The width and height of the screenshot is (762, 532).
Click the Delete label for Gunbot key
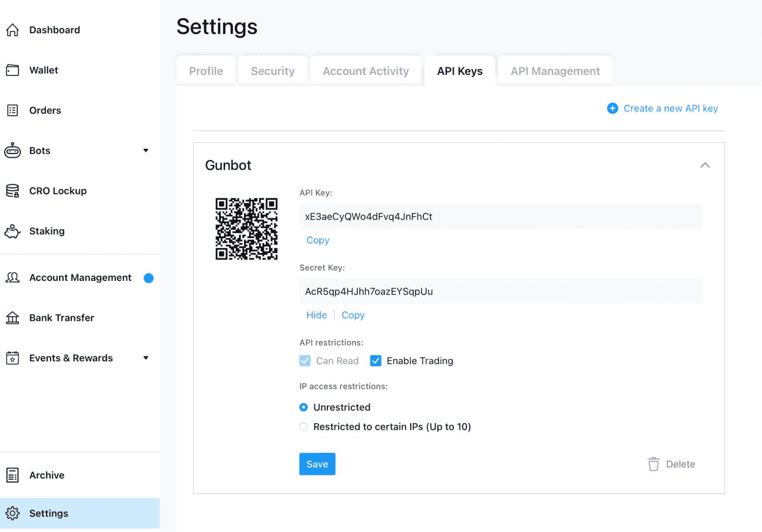(x=680, y=464)
